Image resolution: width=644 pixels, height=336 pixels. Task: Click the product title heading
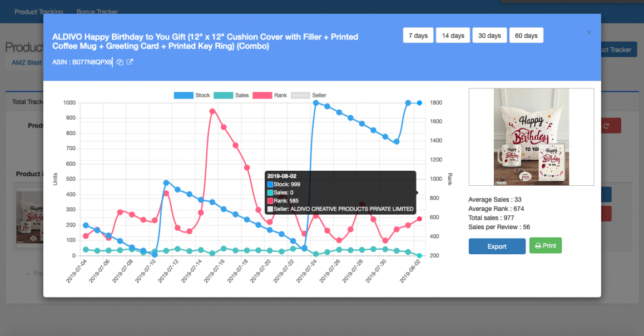205,42
